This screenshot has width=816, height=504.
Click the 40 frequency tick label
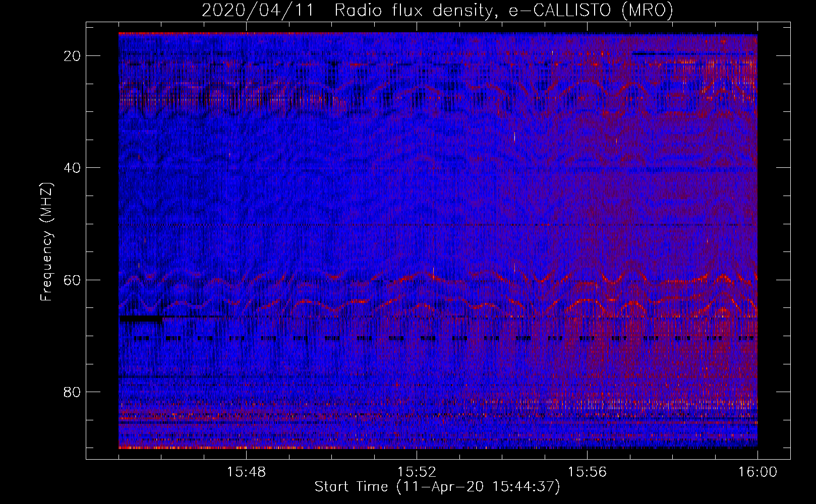73,168
